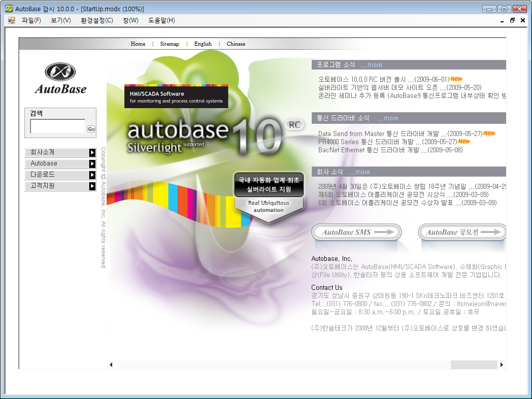This screenshot has height=399, width=532.
Task: Open the more link beside 통신 드라이버 소식
Action: coord(388,118)
